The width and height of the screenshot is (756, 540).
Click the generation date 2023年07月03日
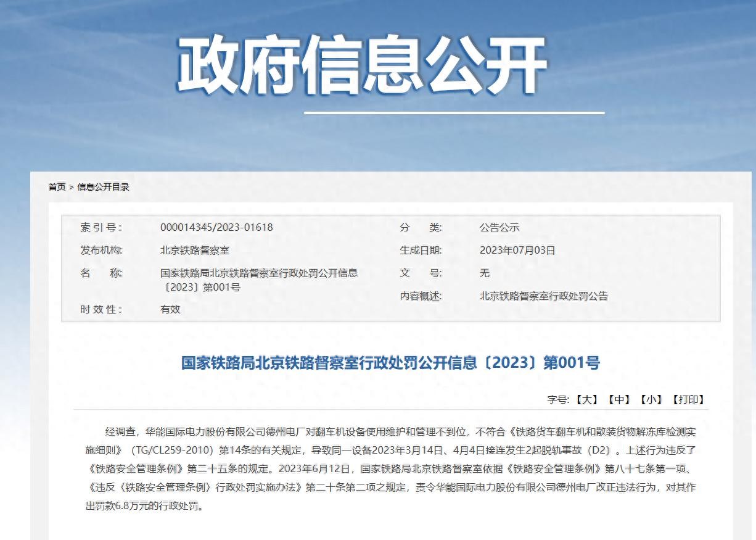click(x=517, y=251)
